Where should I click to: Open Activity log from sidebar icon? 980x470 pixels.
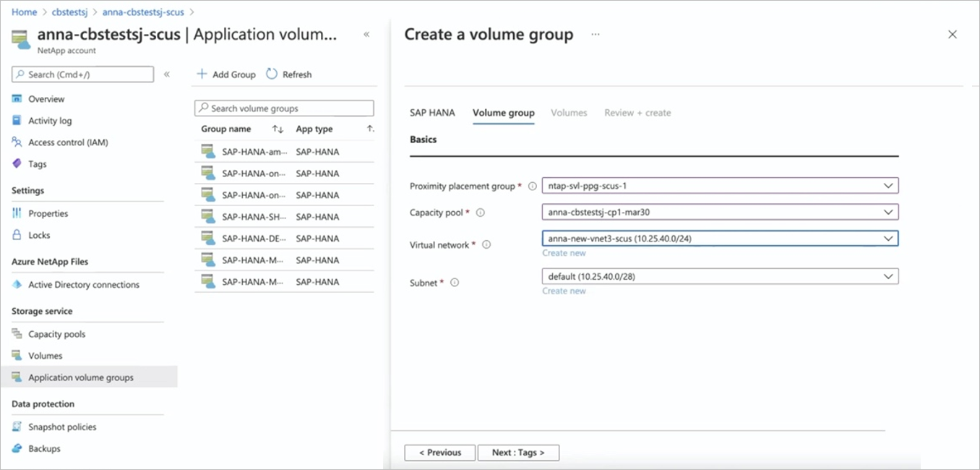(x=17, y=121)
